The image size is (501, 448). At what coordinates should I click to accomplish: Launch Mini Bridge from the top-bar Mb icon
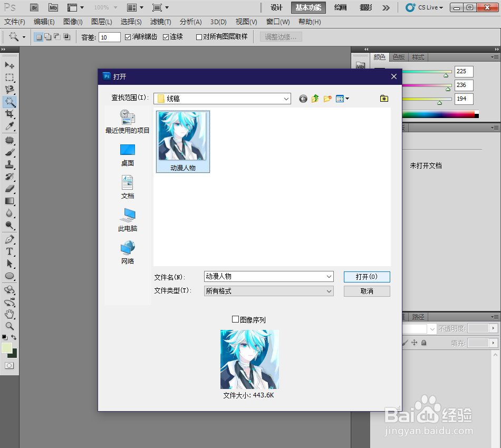coord(53,8)
